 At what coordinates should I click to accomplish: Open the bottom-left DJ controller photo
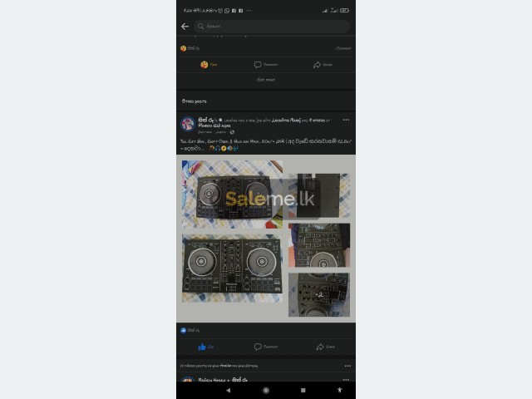(232, 268)
